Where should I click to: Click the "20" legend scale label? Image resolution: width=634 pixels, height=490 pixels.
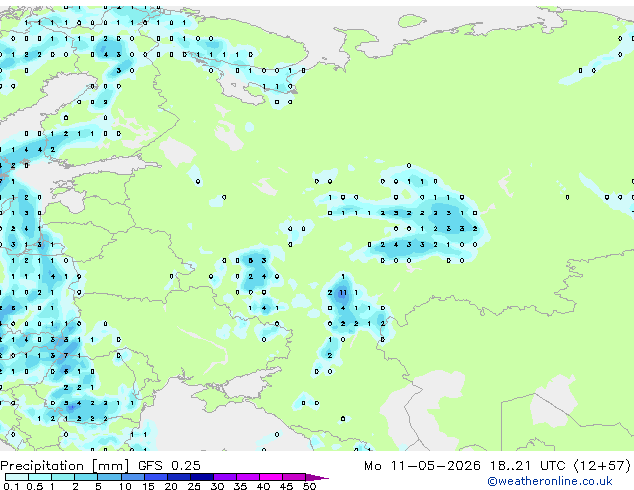click(171, 486)
